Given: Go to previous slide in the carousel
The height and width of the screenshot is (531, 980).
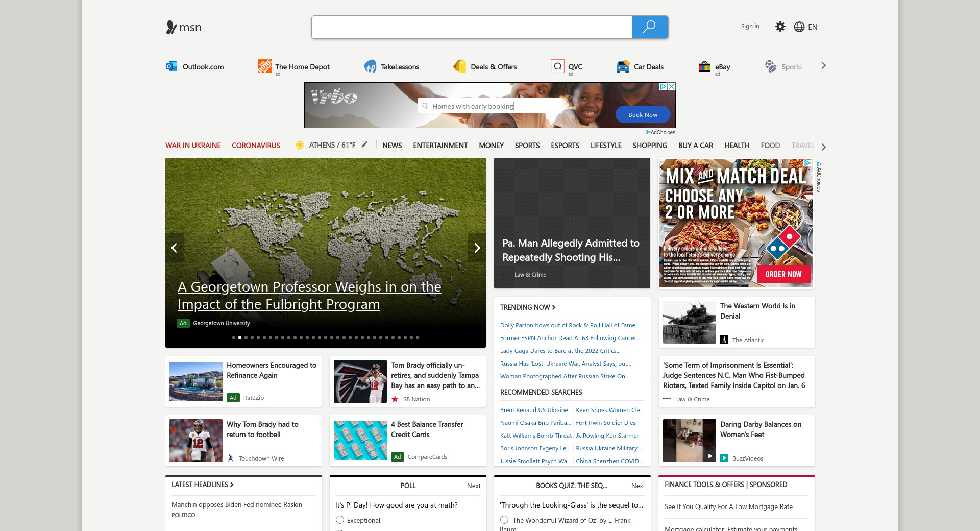Looking at the screenshot, I should click(174, 248).
